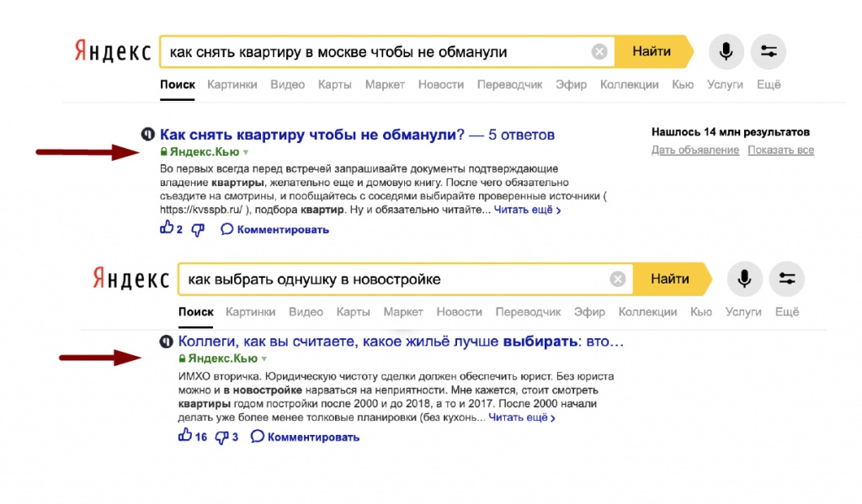
Task: Click the Yandex logo in the top search header
Action: [113, 51]
